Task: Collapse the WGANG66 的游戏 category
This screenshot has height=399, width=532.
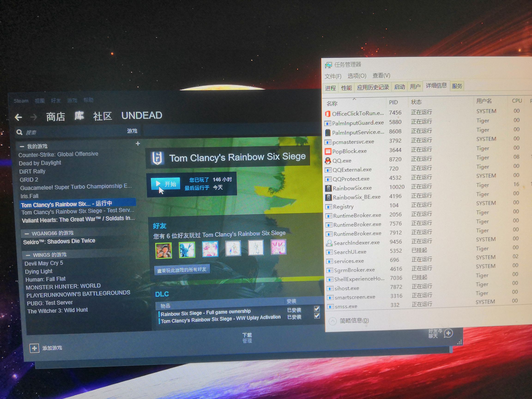Action: click(27, 234)
